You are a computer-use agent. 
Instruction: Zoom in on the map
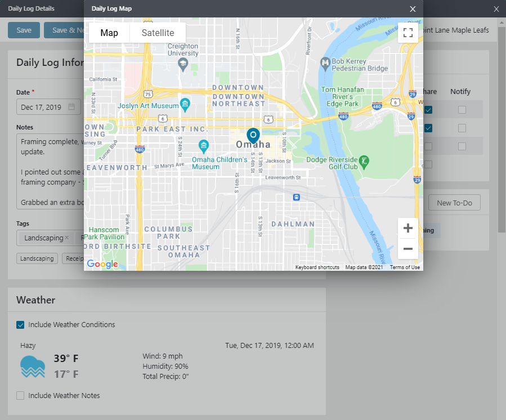[408, 228]
